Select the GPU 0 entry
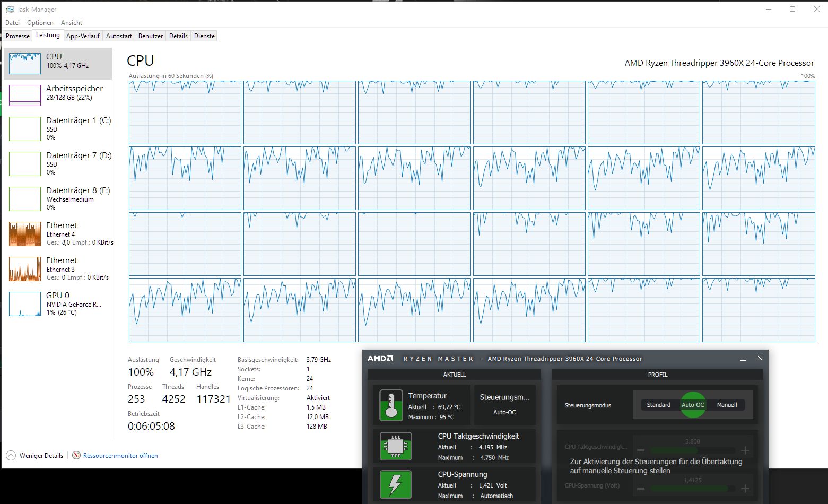828x504 pixels. pyautogui.click(x=58, y=303)
